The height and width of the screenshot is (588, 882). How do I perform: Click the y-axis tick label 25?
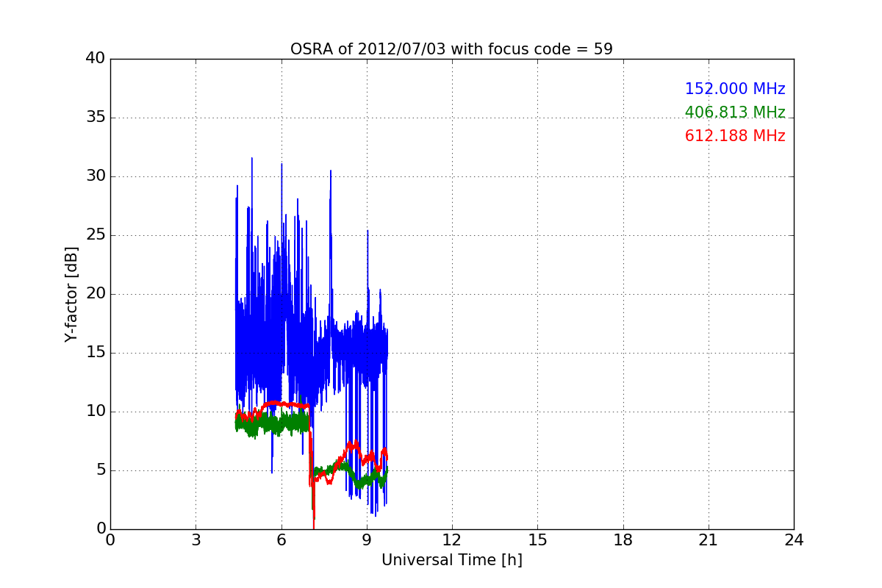click(x=96, y=235)
